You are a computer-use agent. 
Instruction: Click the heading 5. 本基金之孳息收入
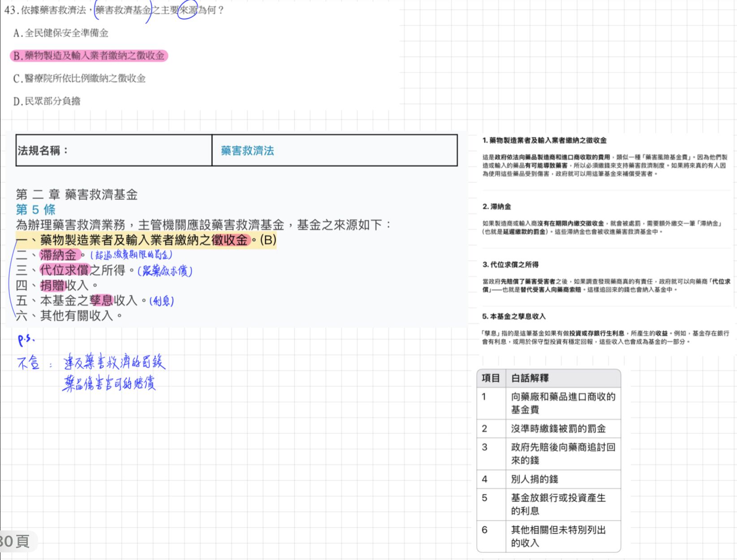tap(514, 316)
